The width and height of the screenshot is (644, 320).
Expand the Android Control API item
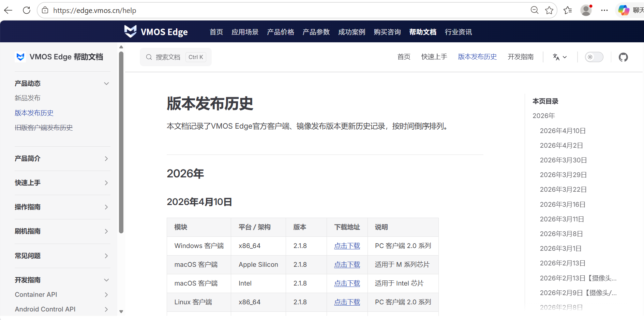click(x=106, y=309)
